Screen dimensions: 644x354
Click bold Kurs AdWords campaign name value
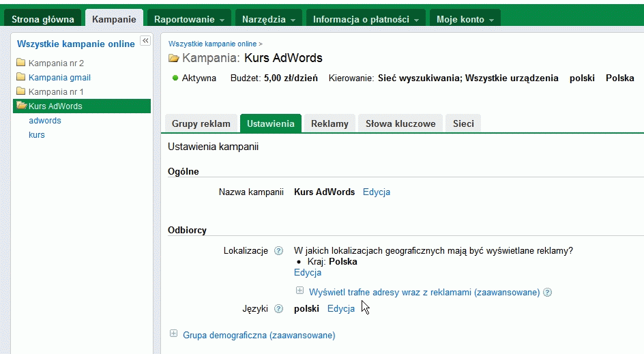coord(325,192)
